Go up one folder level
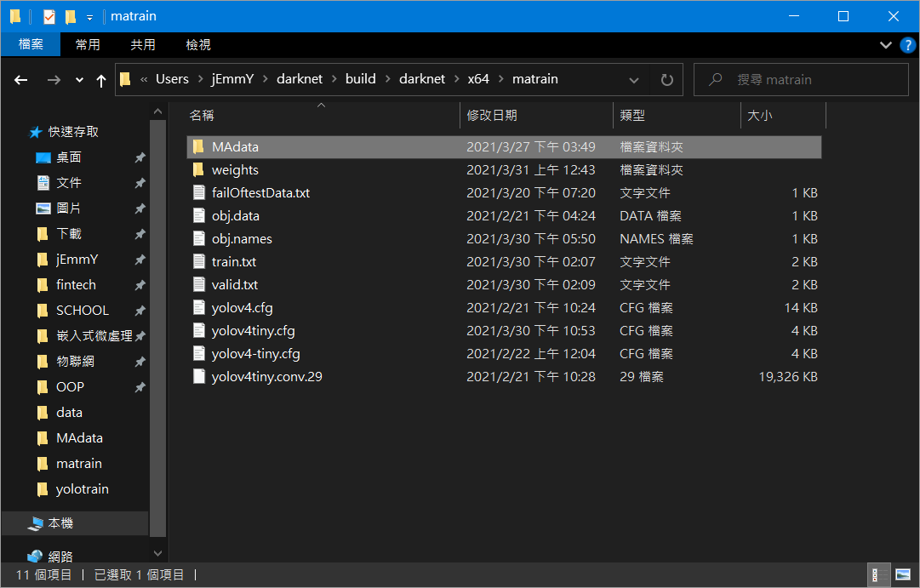Screen dimensions: 920x588 click(x=101, y=80)
